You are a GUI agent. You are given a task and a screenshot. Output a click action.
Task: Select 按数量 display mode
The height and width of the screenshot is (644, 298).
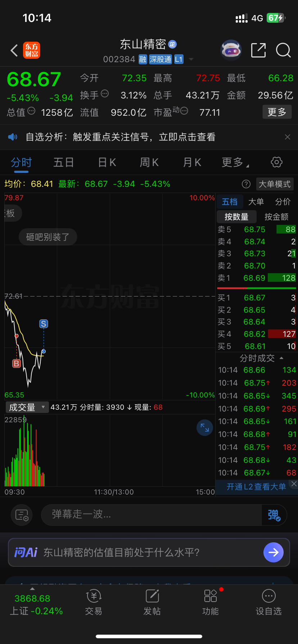coord(237,217)
